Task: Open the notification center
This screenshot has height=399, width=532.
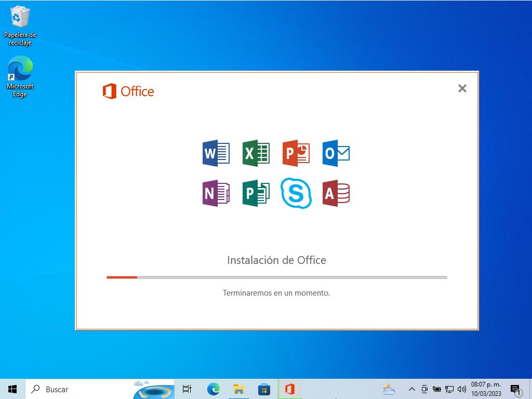Action: (515, 389)
